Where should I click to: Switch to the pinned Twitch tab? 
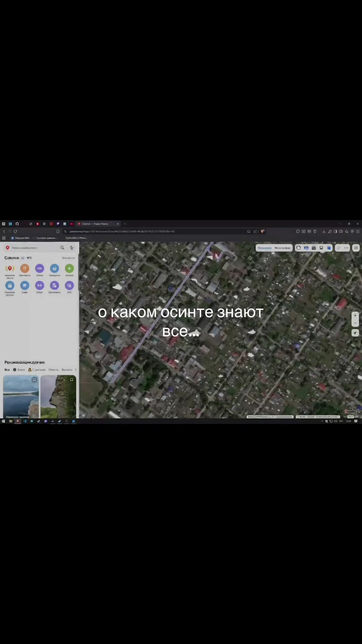tap(58, 224)
